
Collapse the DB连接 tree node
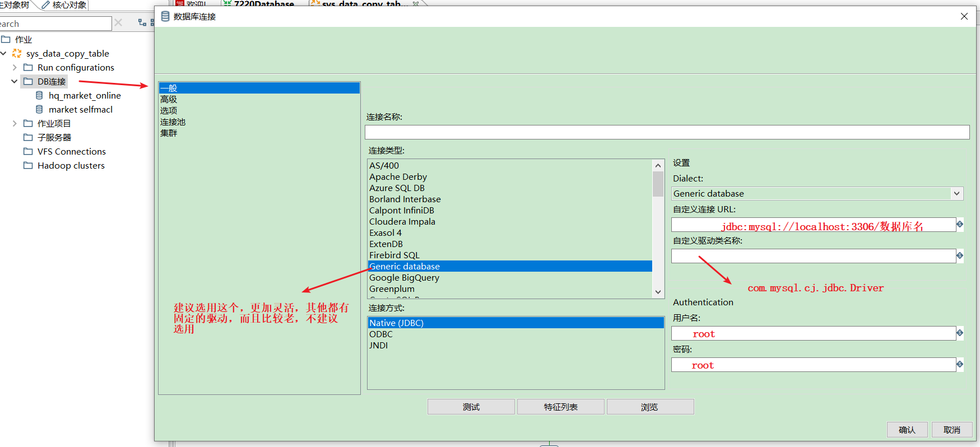[x=15, y=81]
